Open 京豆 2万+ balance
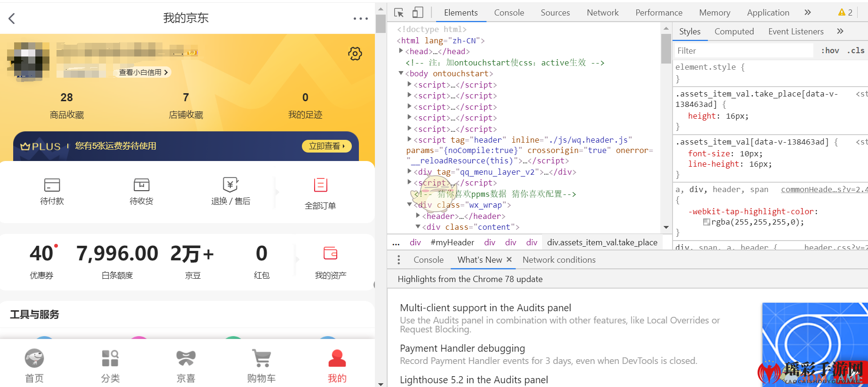Screen dimensions: 868x387 [x=193, y=262]
